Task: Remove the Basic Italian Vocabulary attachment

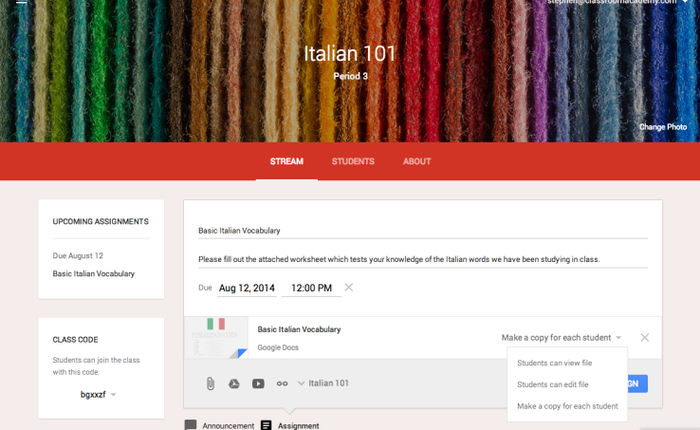Action: [644, 337]
